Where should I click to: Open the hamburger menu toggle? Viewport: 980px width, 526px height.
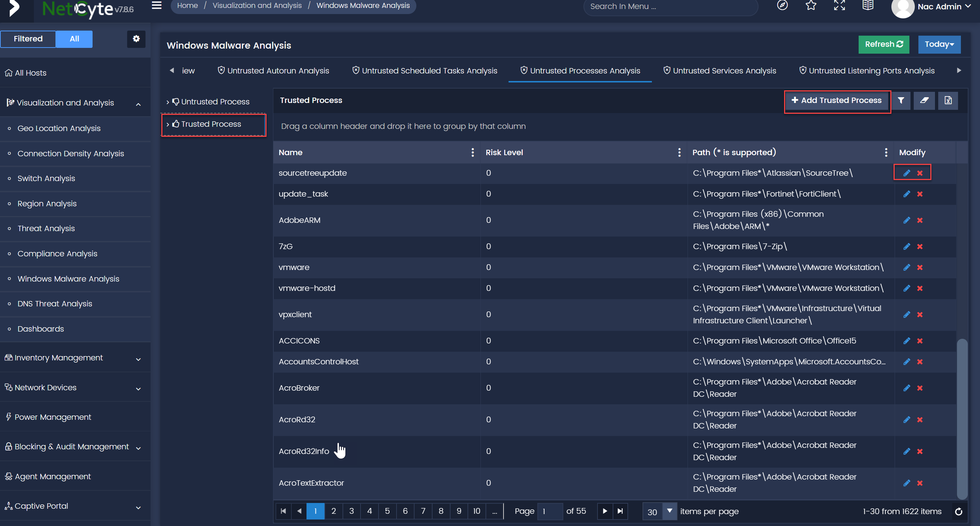(x=157, y=5)
